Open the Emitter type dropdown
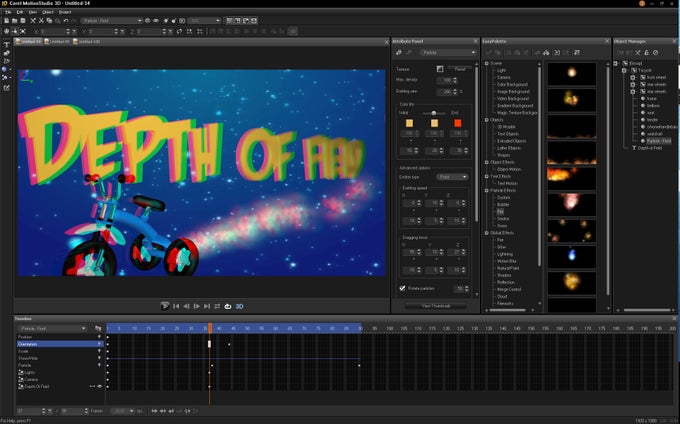The width and height of the screenshot is (680, 424). (452, 176)
